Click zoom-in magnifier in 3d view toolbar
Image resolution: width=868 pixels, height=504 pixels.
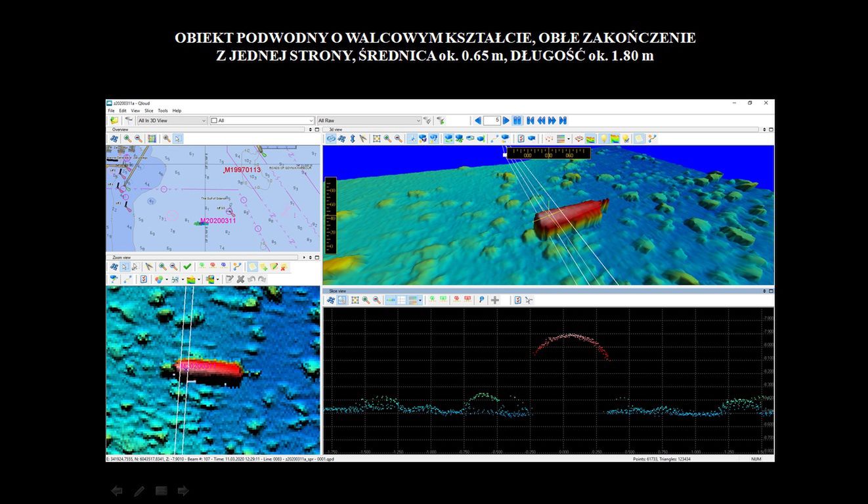[x=387, y=139]
